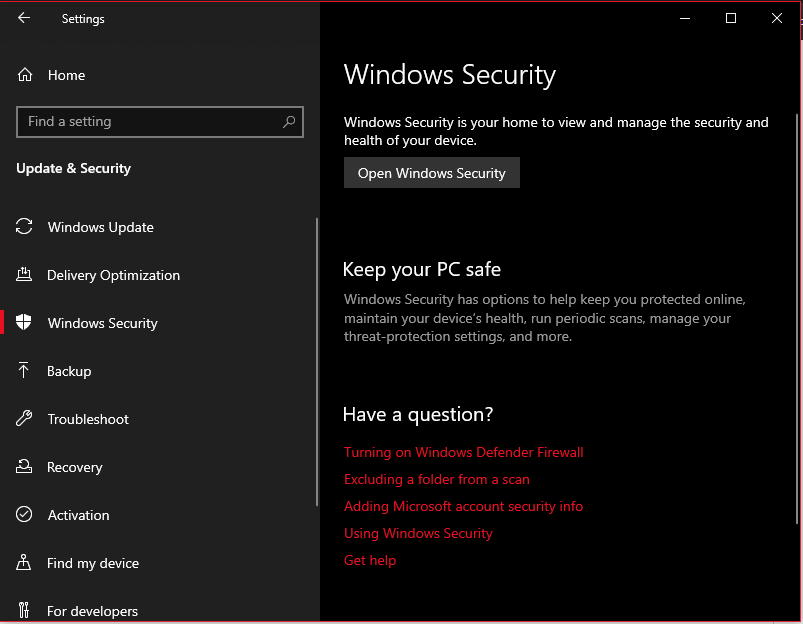Screen dimensions: 803x624
Task: Close the Settings window
Action: tap(776, 18)
